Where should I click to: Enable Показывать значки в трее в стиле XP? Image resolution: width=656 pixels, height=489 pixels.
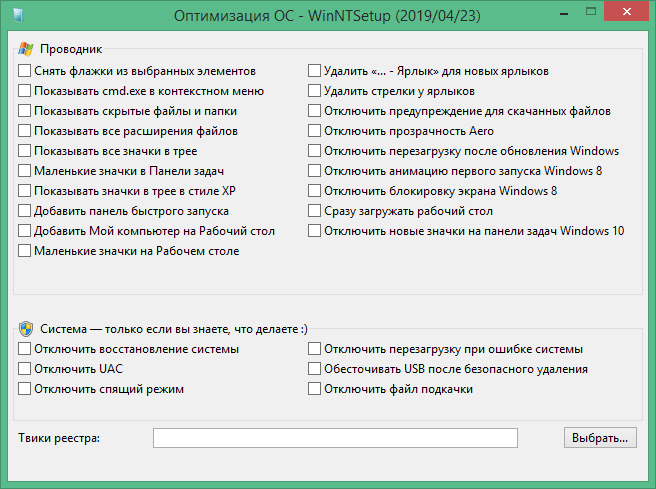[24, 191]
